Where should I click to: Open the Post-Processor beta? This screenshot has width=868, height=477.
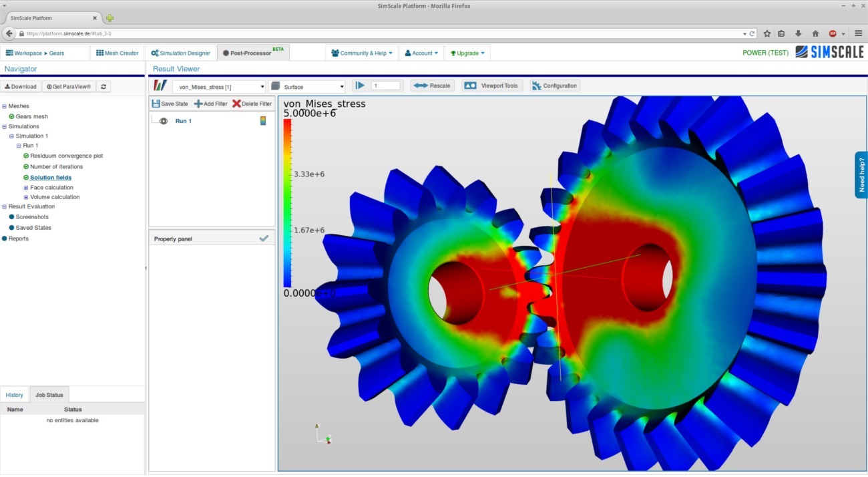click(249, 52)
